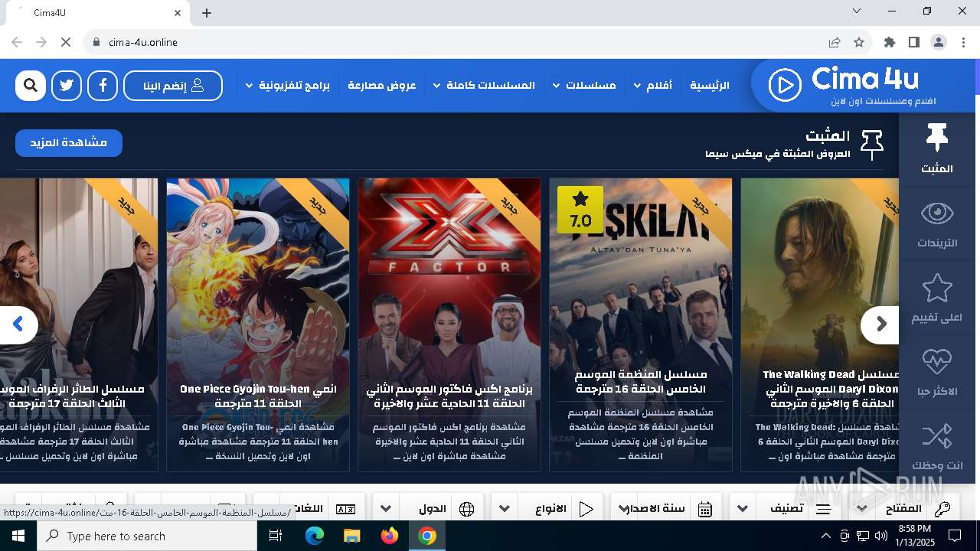The image size is (980, 551).
Task: Select the top rated (اعلى تقييم) star icon
Action: (937, 288)
